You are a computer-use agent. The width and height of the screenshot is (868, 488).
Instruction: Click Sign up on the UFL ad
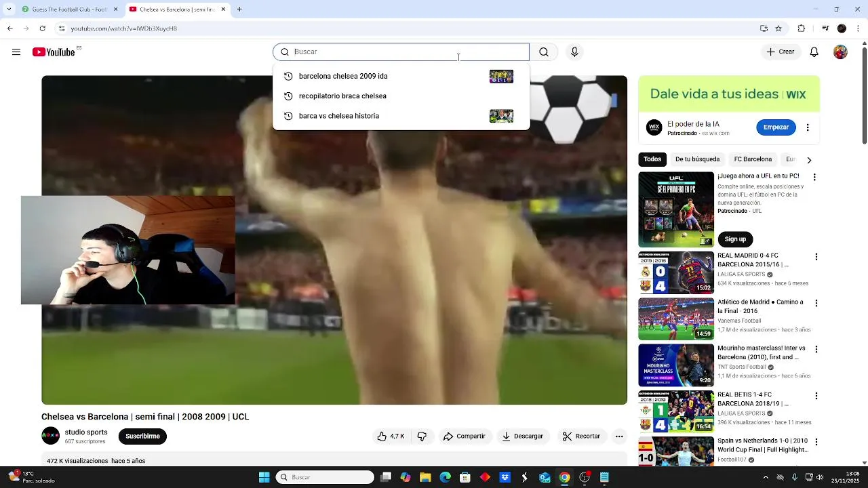coord(735,239)
